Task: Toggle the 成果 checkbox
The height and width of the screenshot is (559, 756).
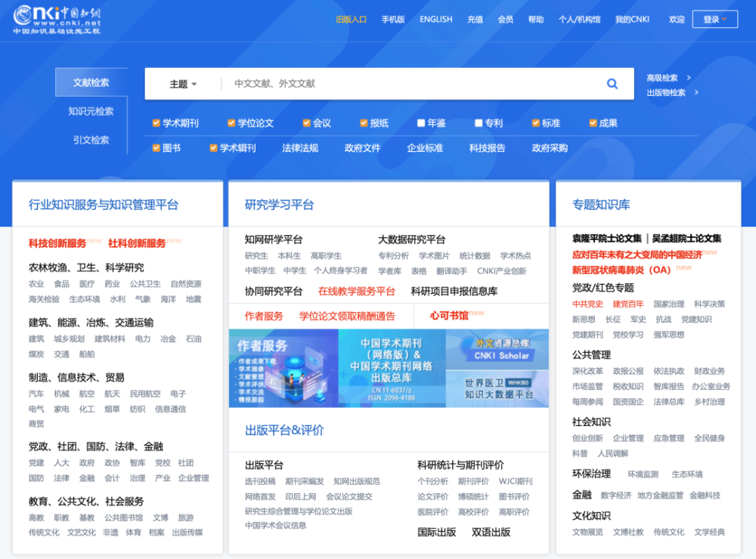Action: coord(593,123)
